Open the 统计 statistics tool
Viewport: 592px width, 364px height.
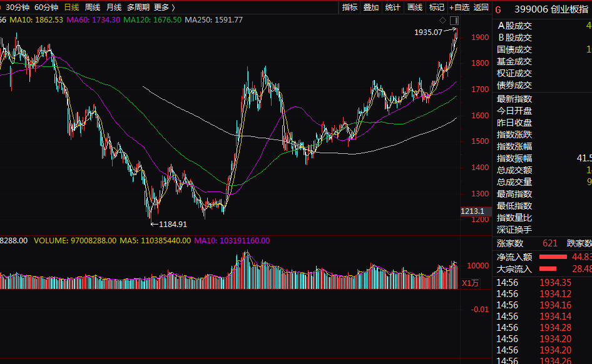pyautogui.click(x=392, y=7)
